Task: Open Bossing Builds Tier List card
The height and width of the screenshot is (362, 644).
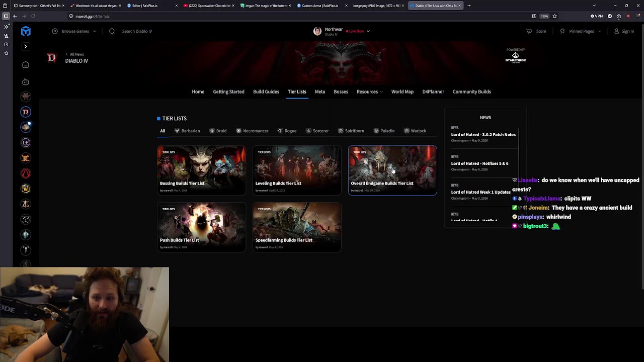Action: pyautogui.click(x=201, y=170)
